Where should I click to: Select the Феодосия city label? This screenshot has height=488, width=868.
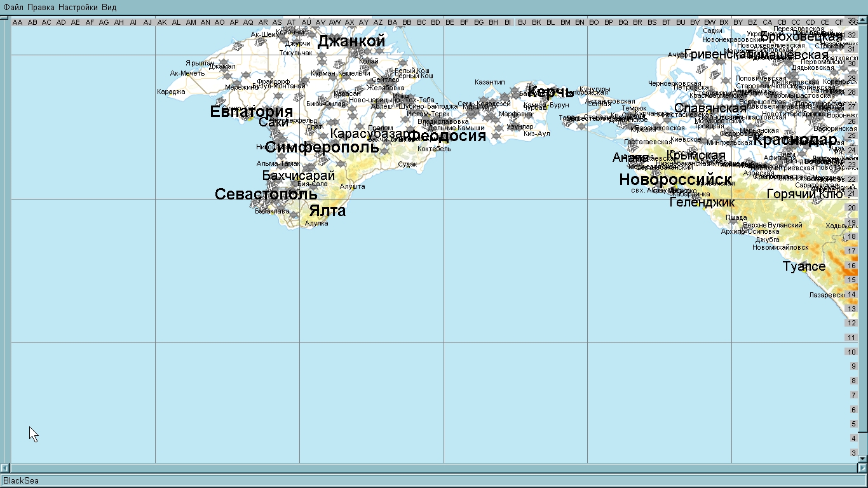click(x=446, y=135)
